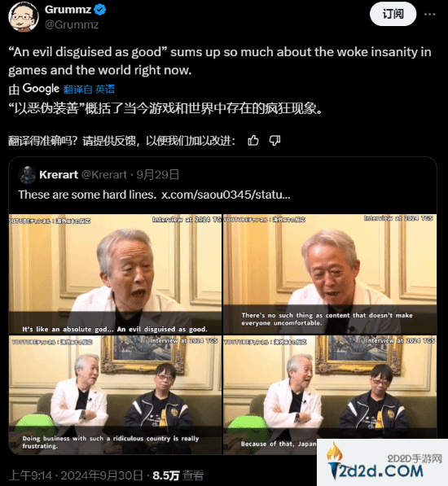448x486 pixels.
Task: Click the 翻译自 英语 translation link
Action: (x=90, y=90)
